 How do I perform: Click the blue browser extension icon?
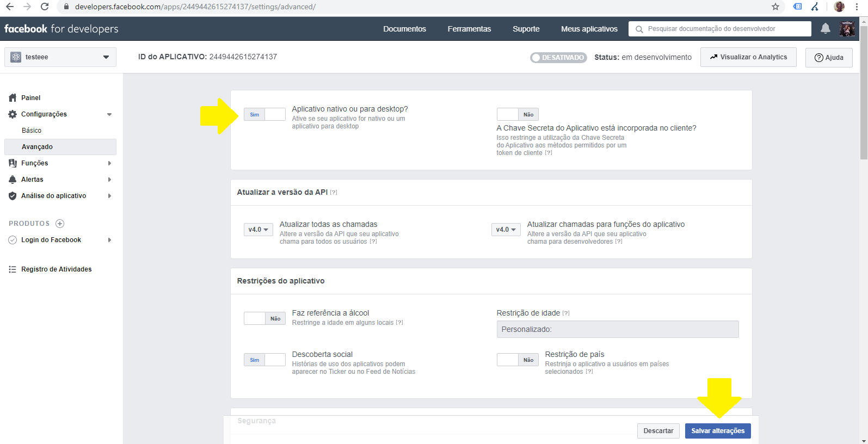[x=797, y=7]
